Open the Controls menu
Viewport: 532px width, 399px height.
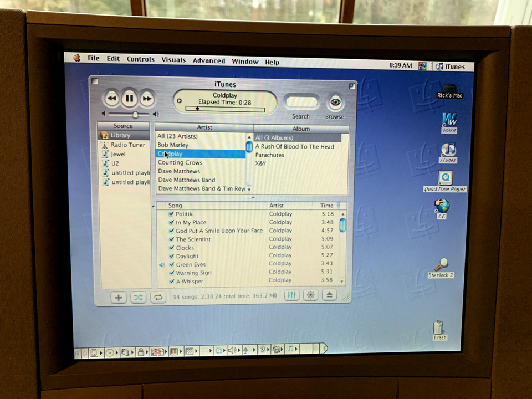[140, 61]
